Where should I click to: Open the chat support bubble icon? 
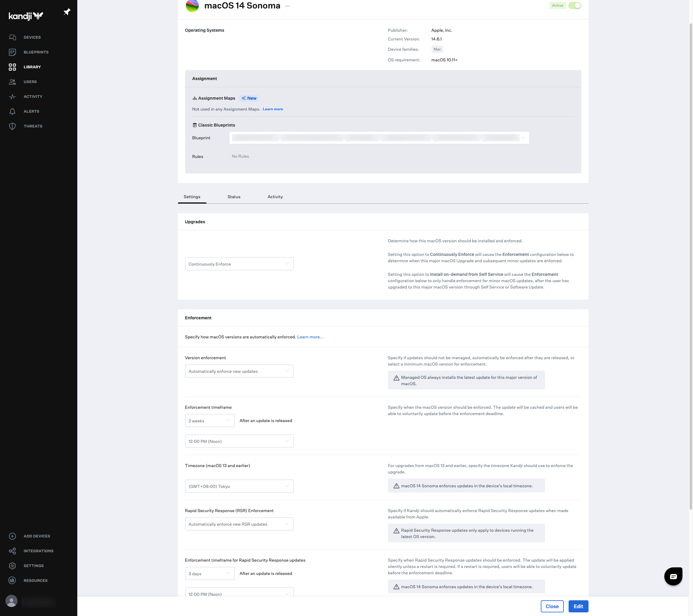pyautogui.click(x=673, y=576)
